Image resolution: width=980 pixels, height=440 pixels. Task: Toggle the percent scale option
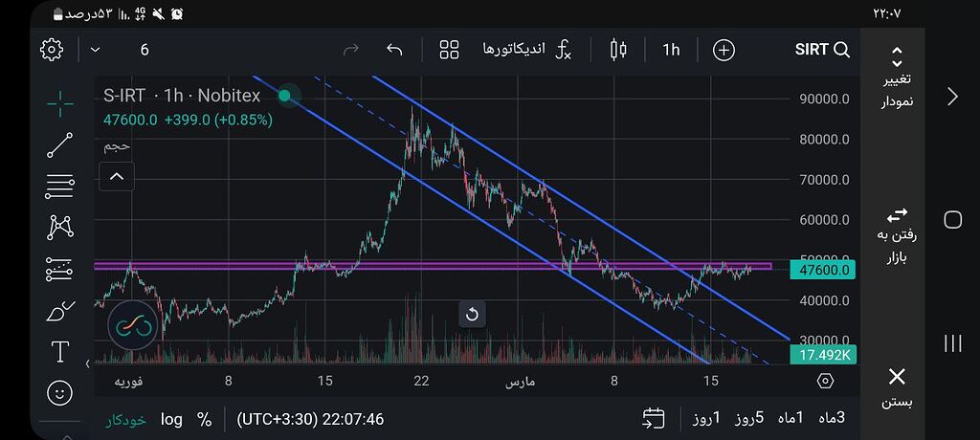point(204,419)
